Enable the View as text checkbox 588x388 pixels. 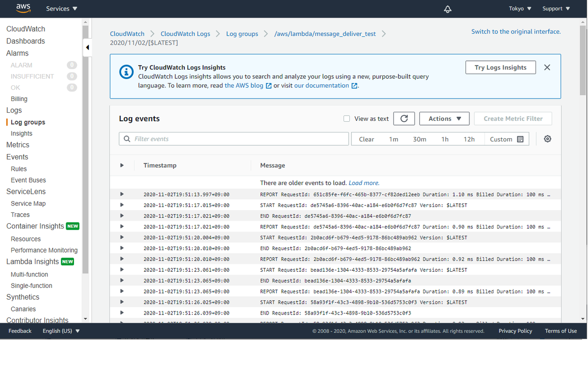(347, 119)
